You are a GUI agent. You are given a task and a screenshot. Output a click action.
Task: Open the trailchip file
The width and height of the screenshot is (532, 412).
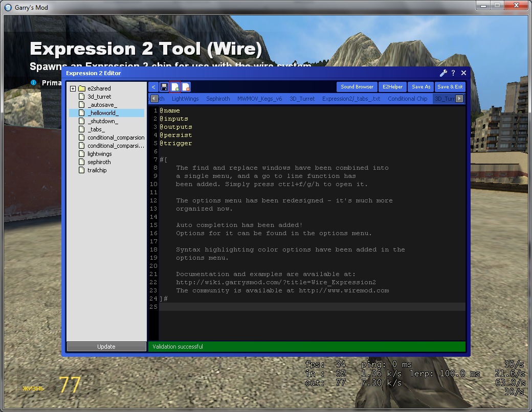point(97,170)
